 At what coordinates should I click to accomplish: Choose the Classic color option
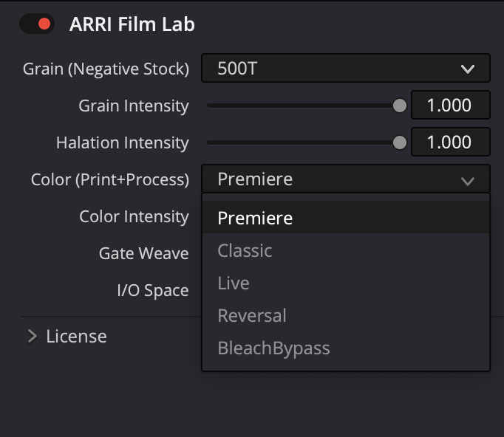click(245, 251)
